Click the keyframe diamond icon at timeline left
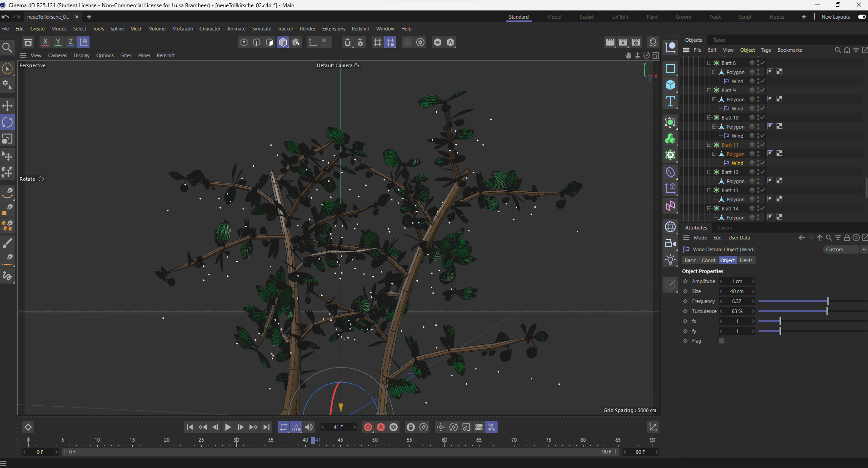Screen dimensions: 868x468 [28, 427]
